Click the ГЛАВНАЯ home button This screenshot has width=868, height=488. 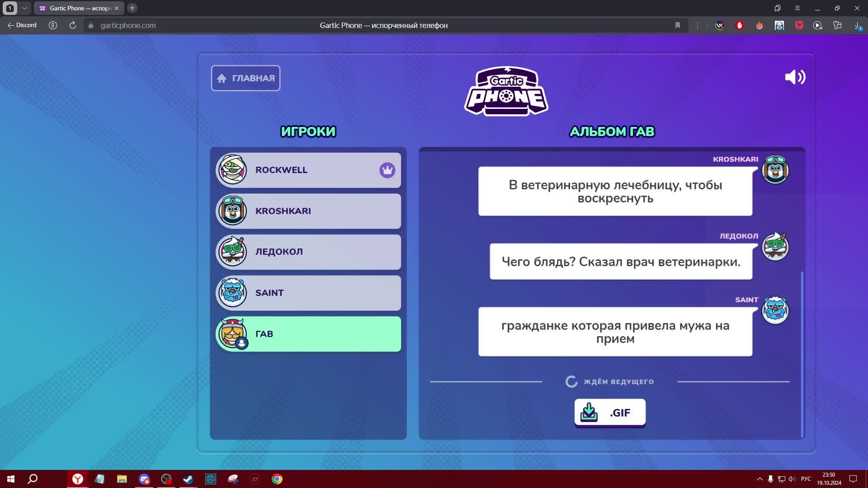pos(245,78)
